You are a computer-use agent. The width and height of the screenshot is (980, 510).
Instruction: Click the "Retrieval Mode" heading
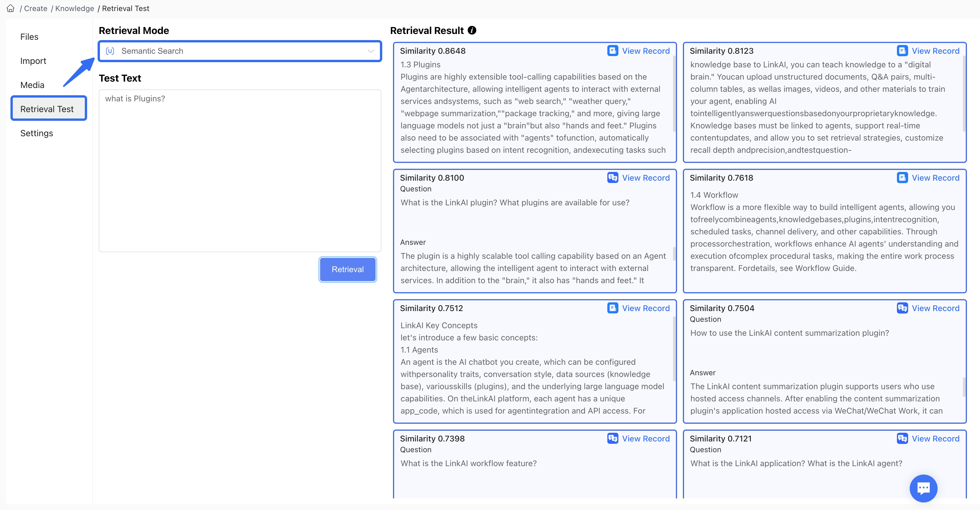[x=134, y=30]
